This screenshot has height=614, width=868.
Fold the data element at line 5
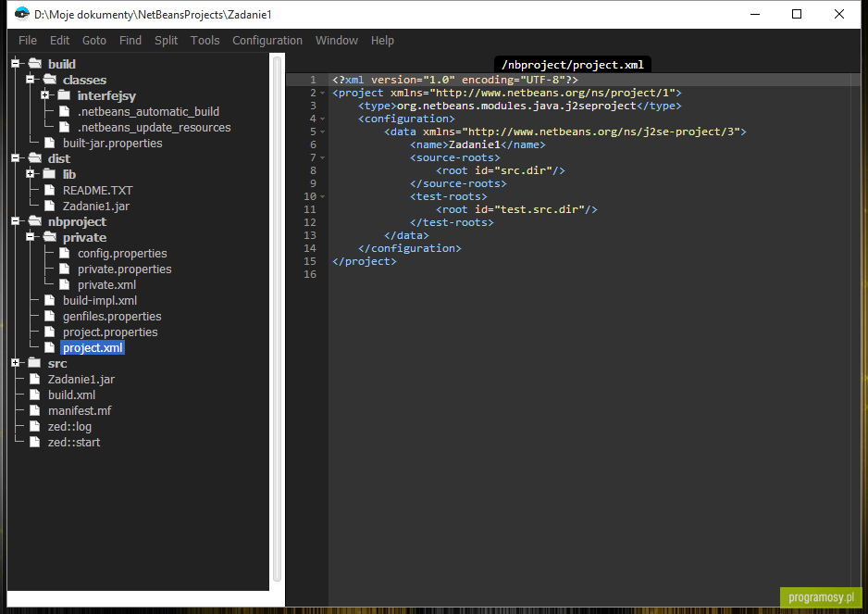[322, 132]
